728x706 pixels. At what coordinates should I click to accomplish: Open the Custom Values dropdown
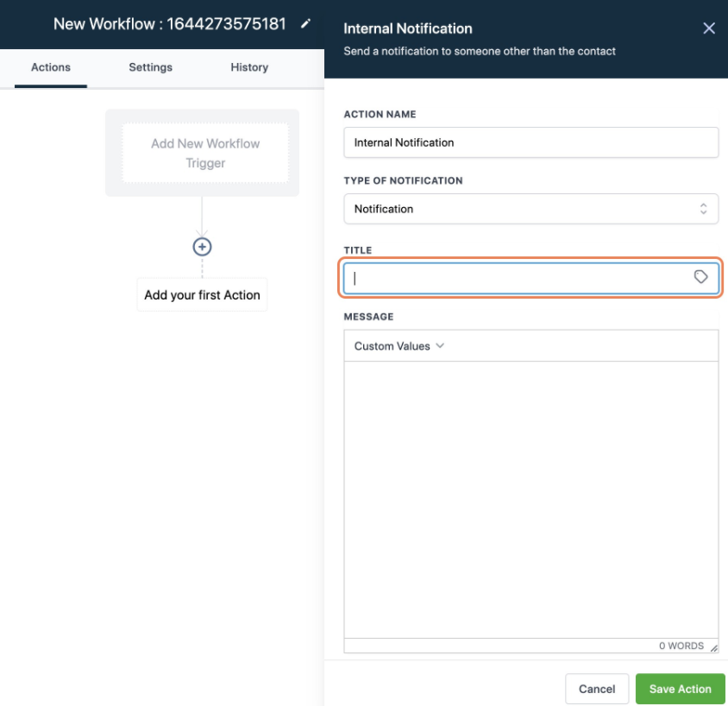[398, 345]
